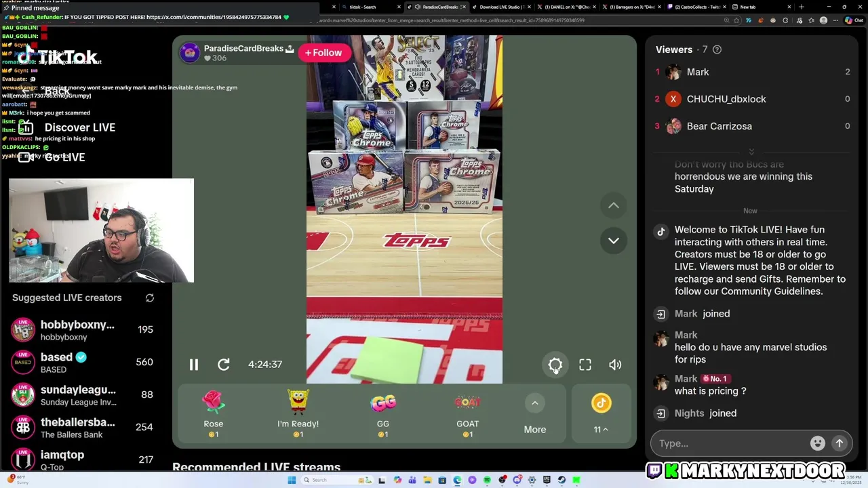The height and width of the screenshot is (488, 868).
Task: Click the taskbar Search box
Action: coord(337,480)
